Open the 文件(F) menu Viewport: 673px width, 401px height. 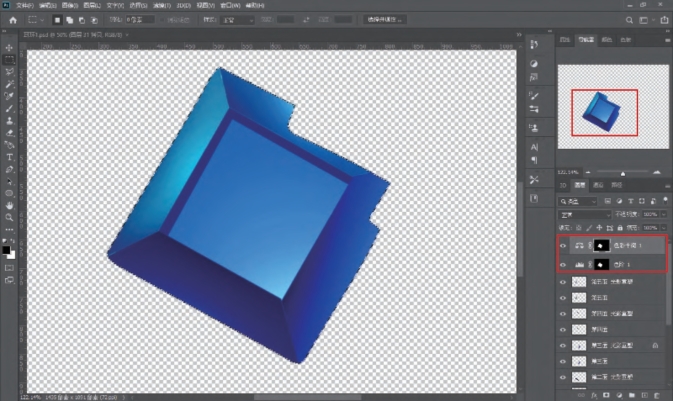pos(24,6)
